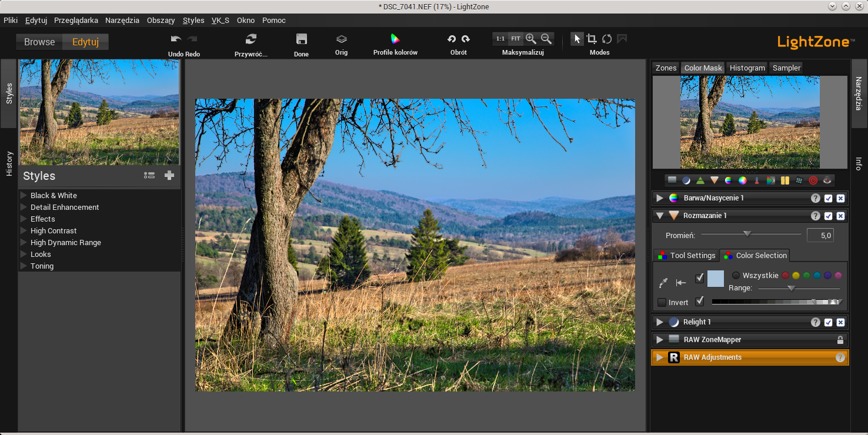The width and height of the screenshot is (868, 435).
Task: Click the Done save icon
Action: coord(301,39)
